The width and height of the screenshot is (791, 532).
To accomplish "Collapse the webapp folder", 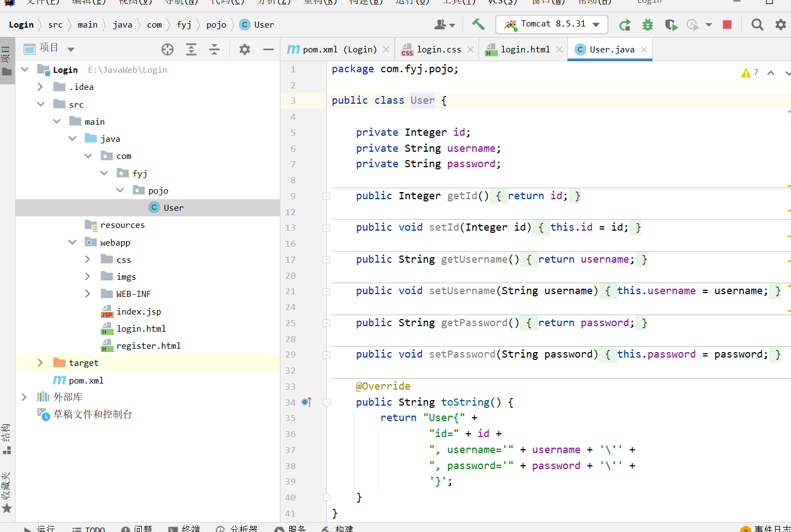I will 72,242.
